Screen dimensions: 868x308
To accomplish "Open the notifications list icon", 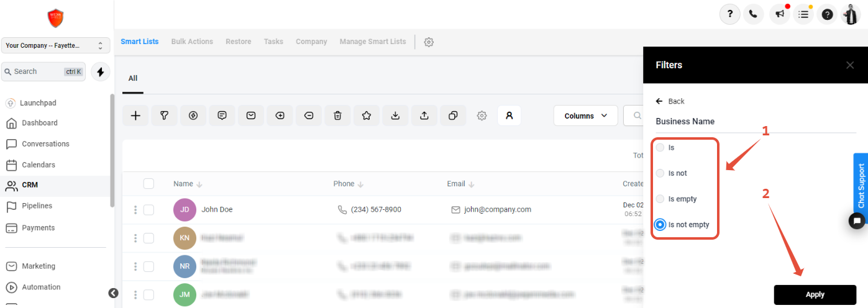I will (803, 14).
